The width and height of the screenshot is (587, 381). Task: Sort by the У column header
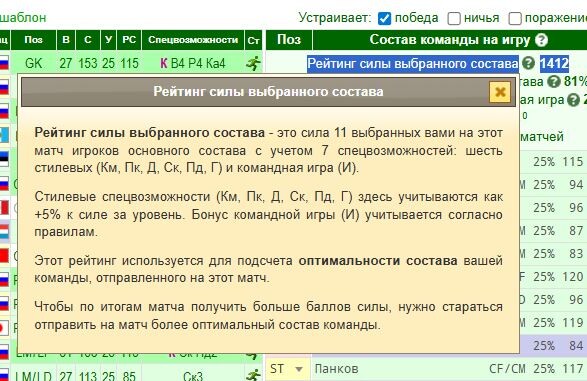click(x=108, y=40)
